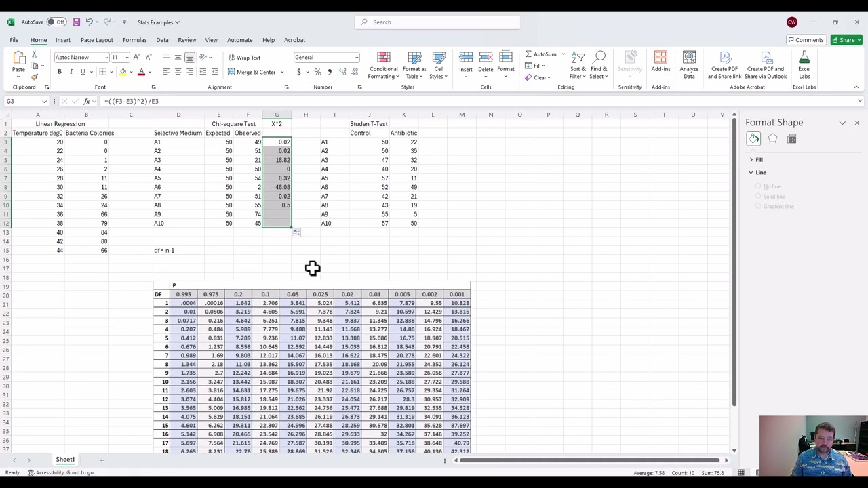Switch to the Acrobat tab

(294, 40)
